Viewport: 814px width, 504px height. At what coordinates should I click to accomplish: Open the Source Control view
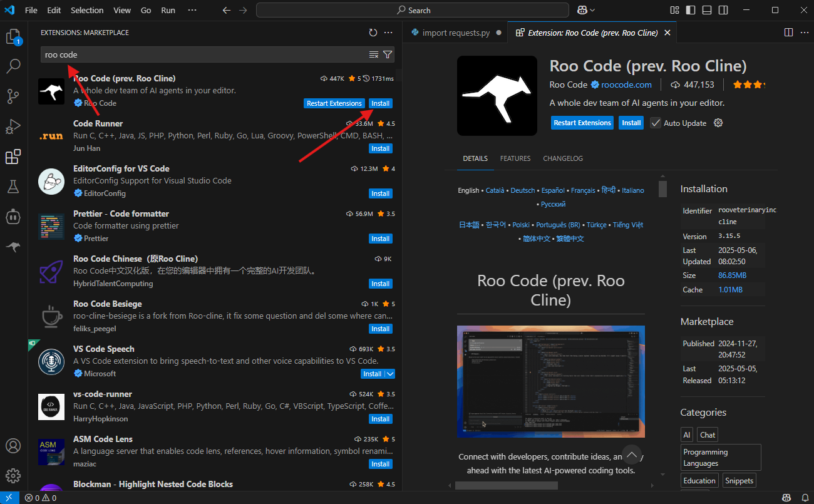click(x=13, y=96)
